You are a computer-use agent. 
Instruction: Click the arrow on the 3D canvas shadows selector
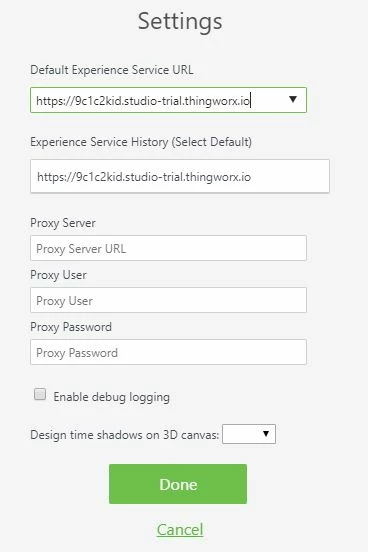click(266, 434)
